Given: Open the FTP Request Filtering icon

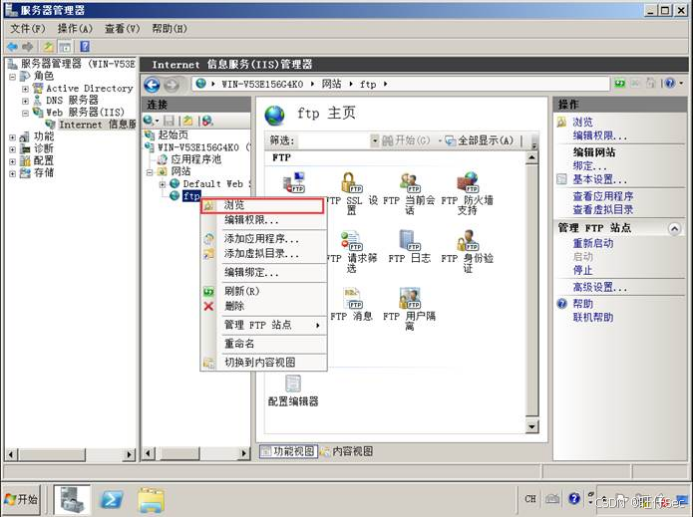Looking at the screenshot, I should coord(352,251).
